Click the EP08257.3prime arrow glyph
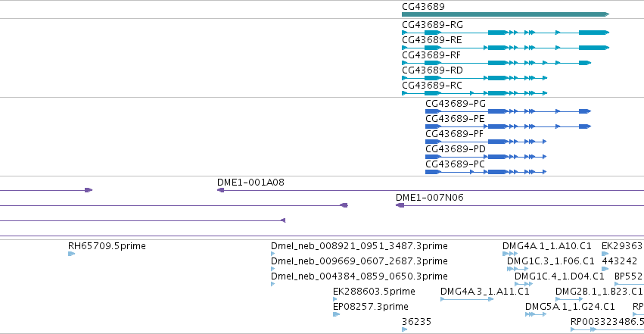 336,315
